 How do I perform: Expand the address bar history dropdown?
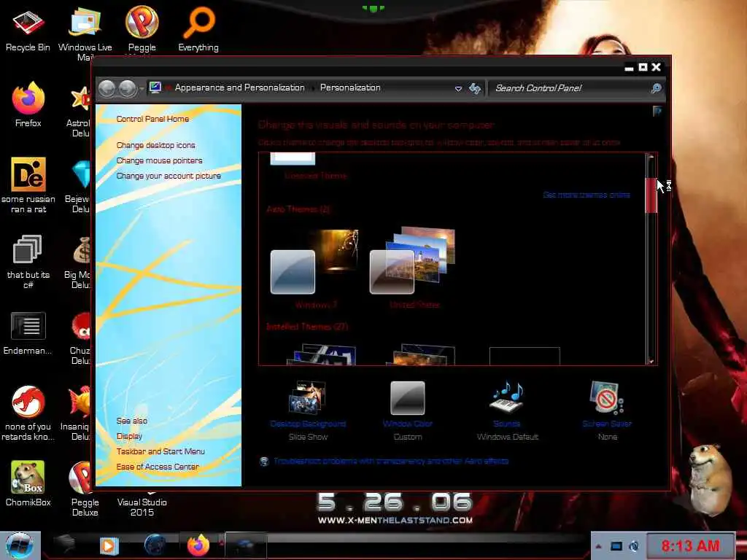(x=458, y=88)
